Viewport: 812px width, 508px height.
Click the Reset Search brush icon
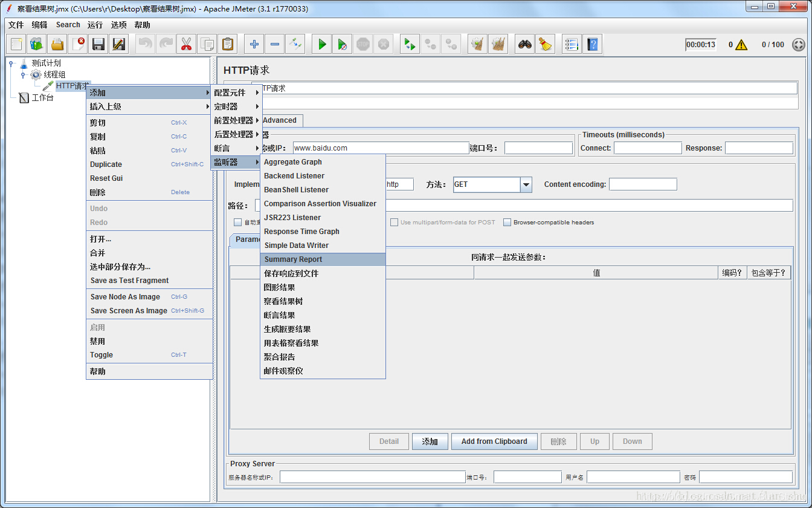click(546, 44)
